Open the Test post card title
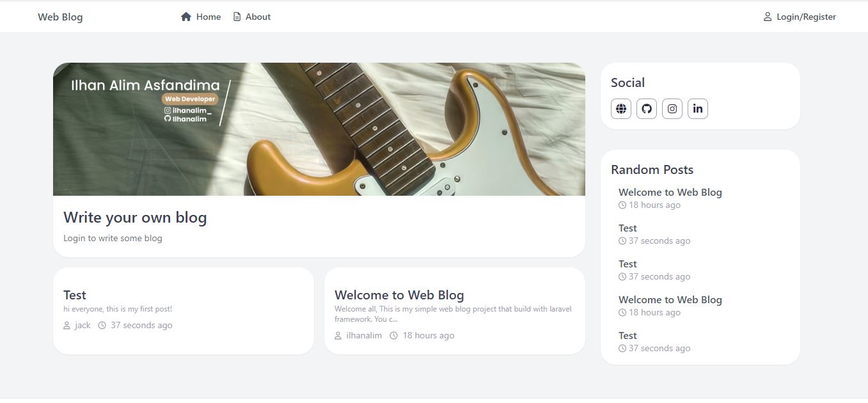868x403 pixels. [x=75, y=295]
